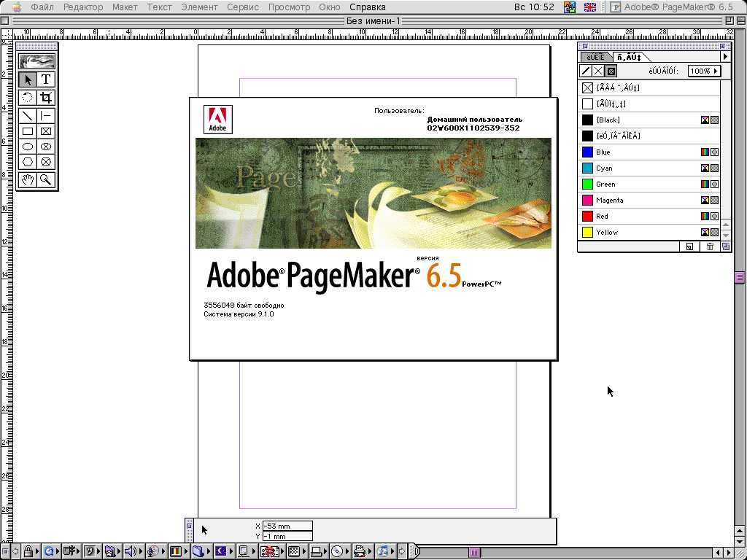747x560 pixels.
Task: Click the horizontal scrollbar thumb
Action: point(474,552)
